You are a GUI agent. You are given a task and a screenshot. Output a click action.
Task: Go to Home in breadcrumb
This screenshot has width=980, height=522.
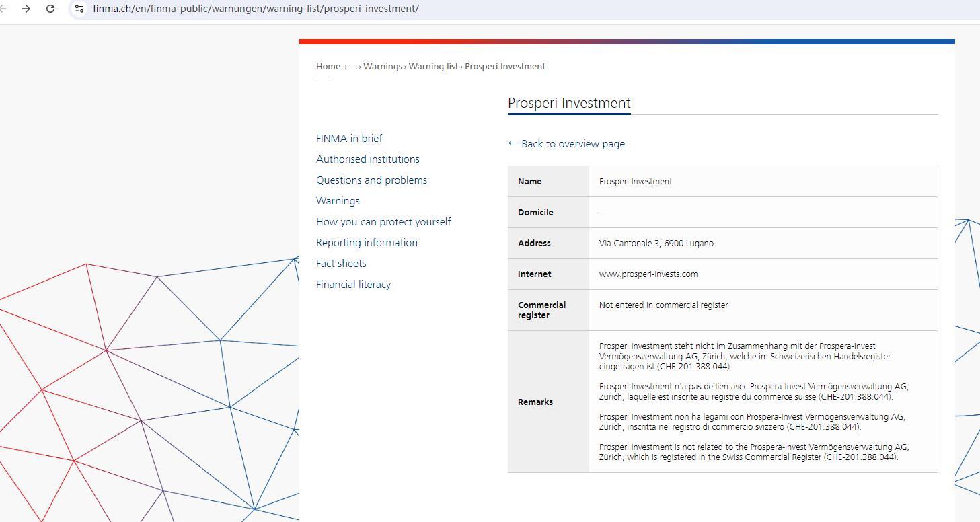(328, 66)
